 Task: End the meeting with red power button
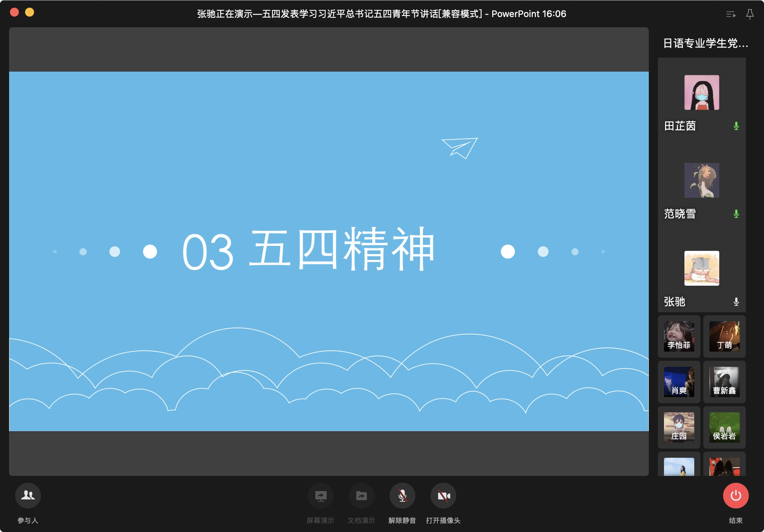pyautogui.click(x=736, y=496)
